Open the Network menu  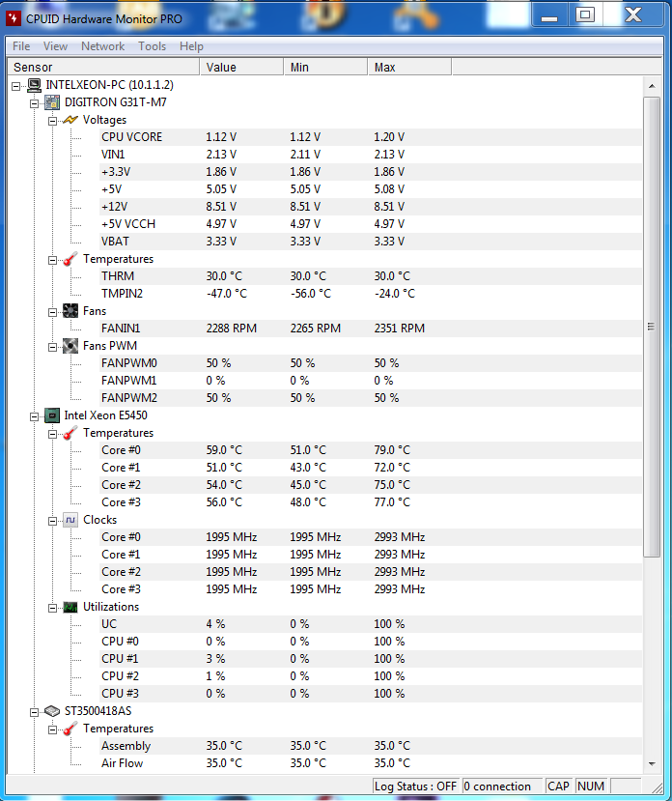click(x=102, y=46)
